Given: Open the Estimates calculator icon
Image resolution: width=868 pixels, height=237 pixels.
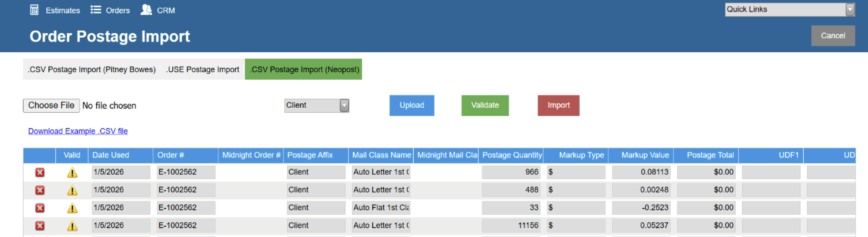Looking at the screenshot, I should tap(34, 10).
